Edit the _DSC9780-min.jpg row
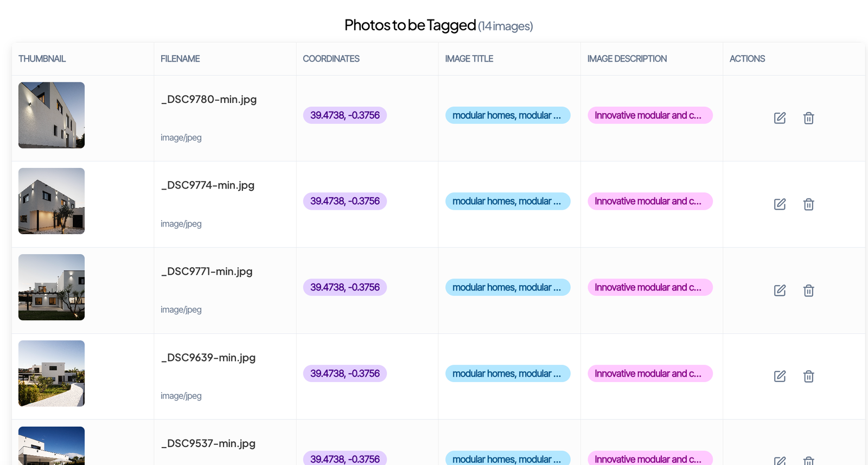 point(780,118)
